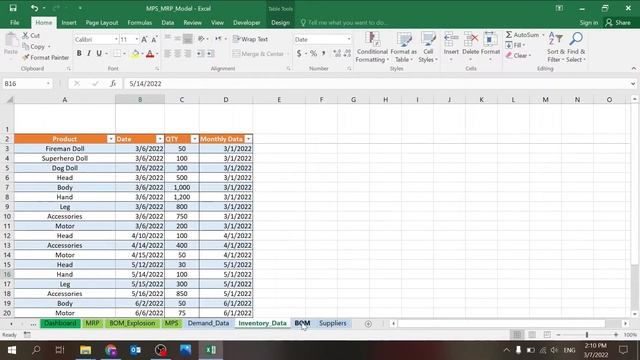Open the Suppliers sheet tab
This screenshot has height=360, width=640.
point(333,323)
